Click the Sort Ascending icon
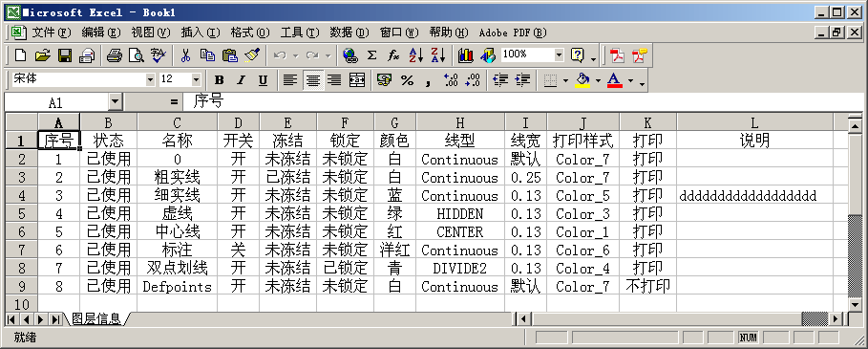Screen dimensions: 868x349 (415, 55)
